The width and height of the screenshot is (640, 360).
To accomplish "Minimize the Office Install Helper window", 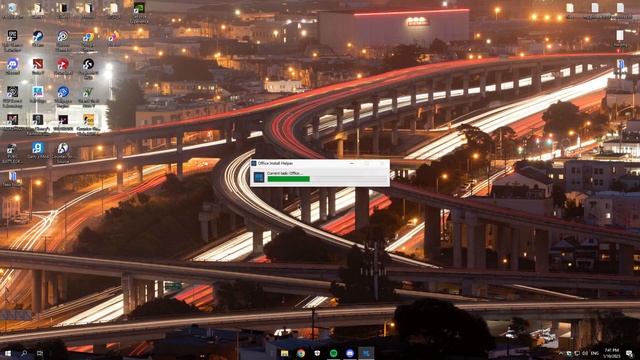I will 352,163.
